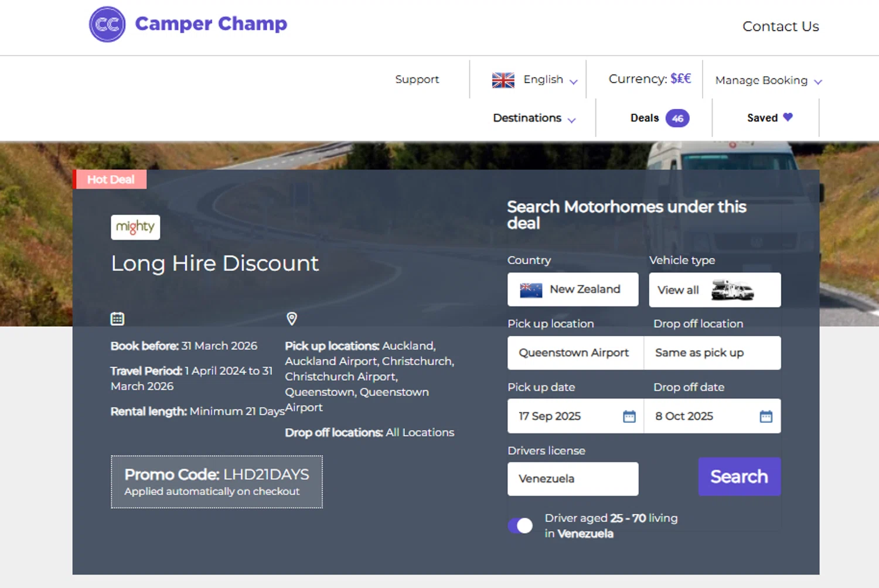Viewport: 879px width, 588px height.
Task: Click the Mighty brand logo
Action: [x=135, y=227]
